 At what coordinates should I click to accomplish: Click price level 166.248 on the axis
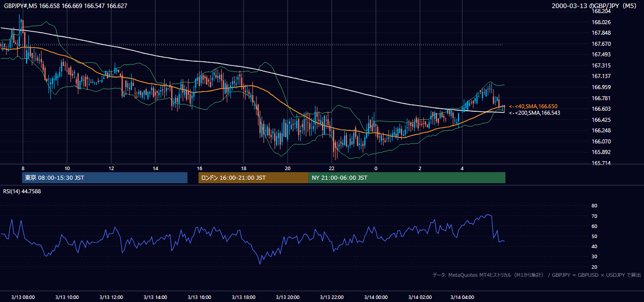coord(601,130)
